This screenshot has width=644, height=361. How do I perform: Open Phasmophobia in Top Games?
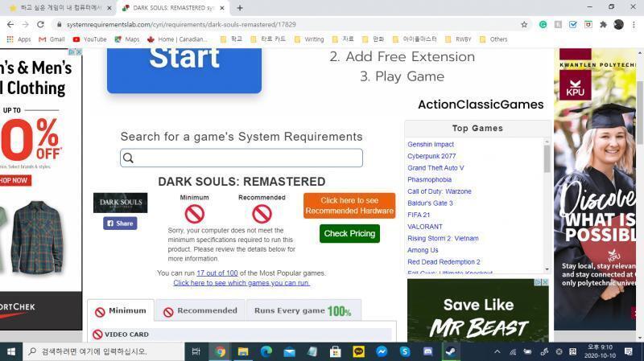[429, 179]
